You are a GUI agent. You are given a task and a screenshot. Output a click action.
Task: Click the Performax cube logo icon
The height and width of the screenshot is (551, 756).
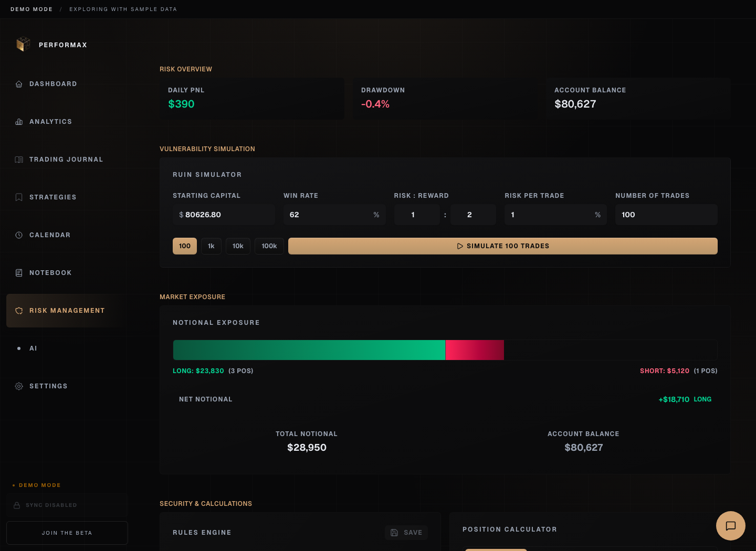[x=23, y=44]
